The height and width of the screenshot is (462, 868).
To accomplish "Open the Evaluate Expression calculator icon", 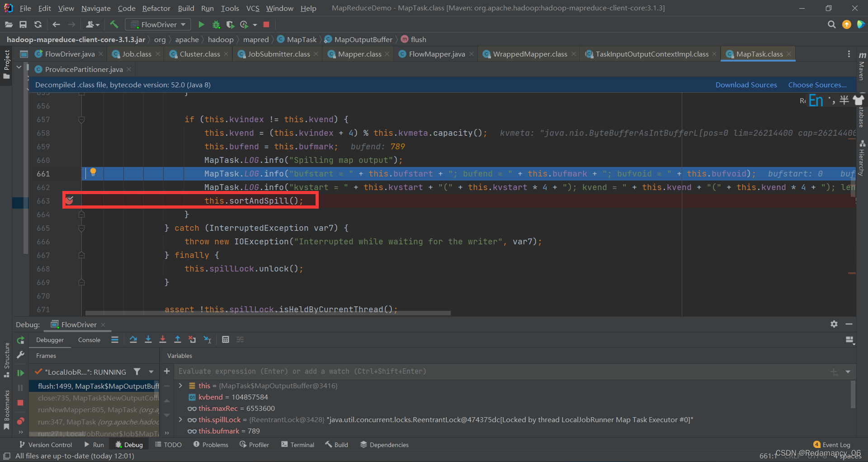I will (x=226, y=339).
